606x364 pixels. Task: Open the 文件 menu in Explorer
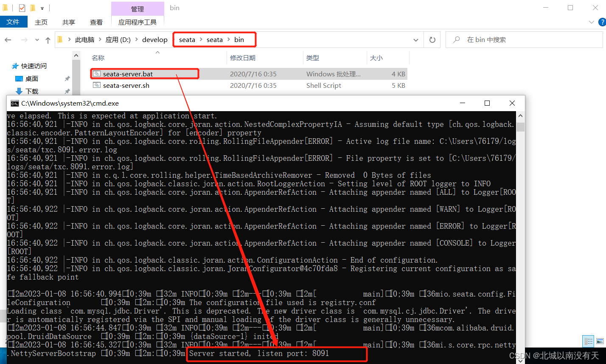13,22
